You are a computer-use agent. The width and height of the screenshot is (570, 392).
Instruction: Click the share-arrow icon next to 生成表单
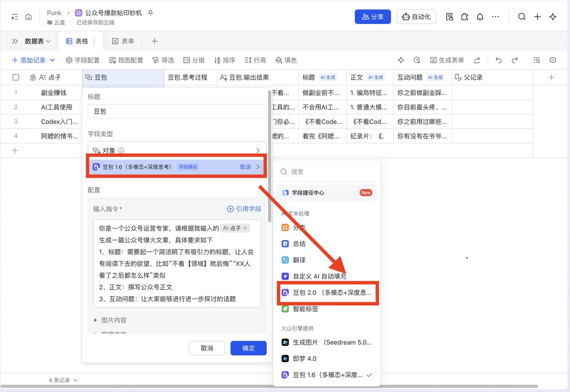point(477,60)
